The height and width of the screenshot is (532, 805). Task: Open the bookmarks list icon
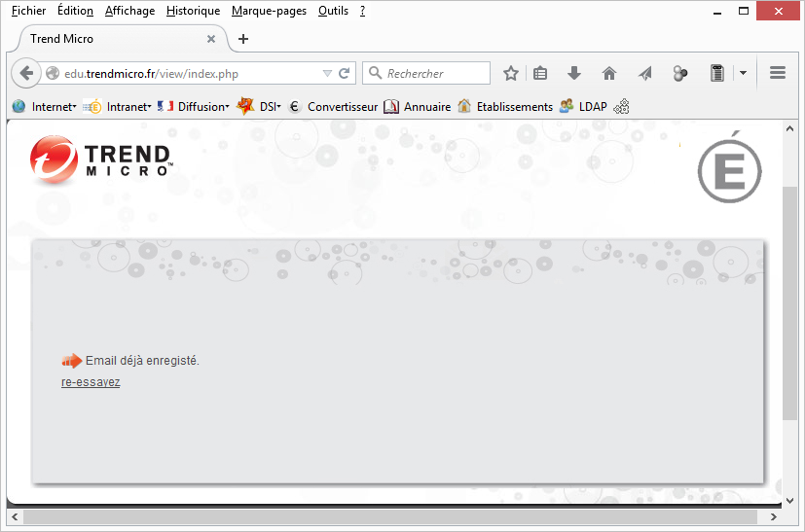[x=540, y=74]
